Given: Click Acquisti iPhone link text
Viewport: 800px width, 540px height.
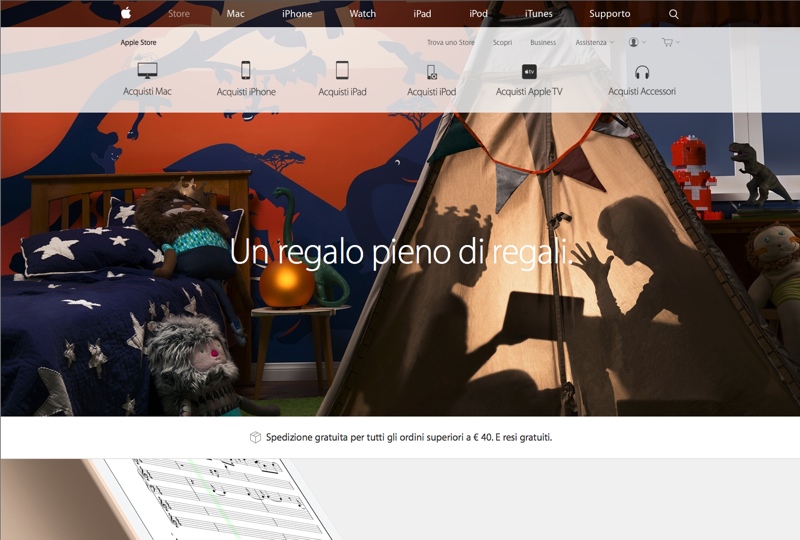Looking at the screenshot, I should (x=246, y=92).
